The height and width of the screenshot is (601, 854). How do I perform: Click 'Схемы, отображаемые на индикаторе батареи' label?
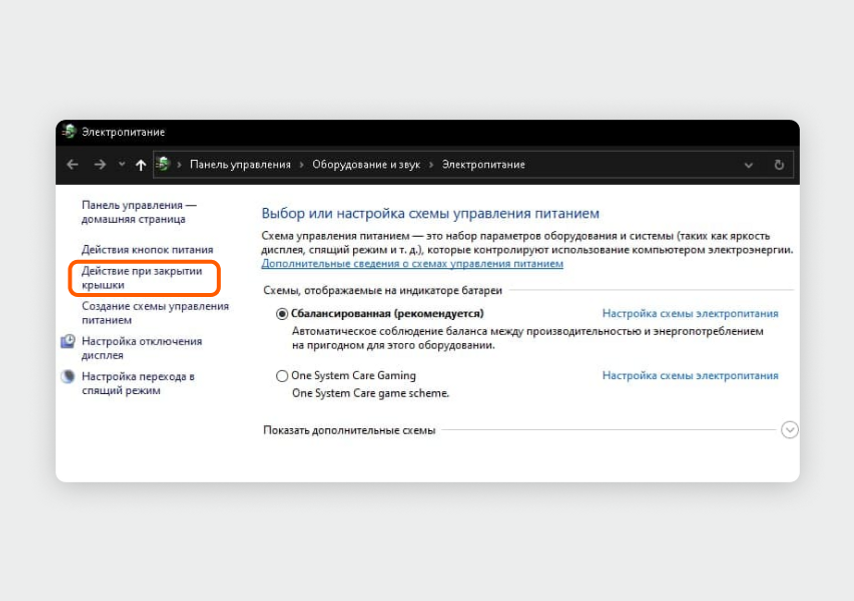tap(382, 290)
